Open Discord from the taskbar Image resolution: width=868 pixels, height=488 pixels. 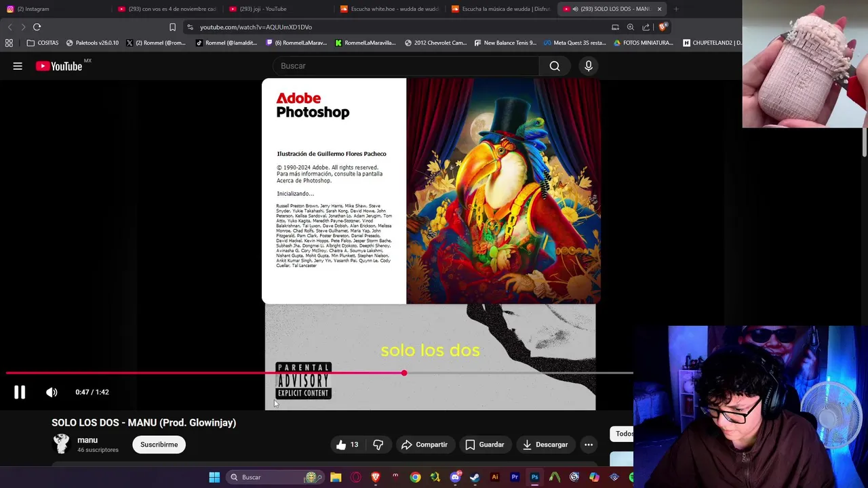tap(455, 477)
